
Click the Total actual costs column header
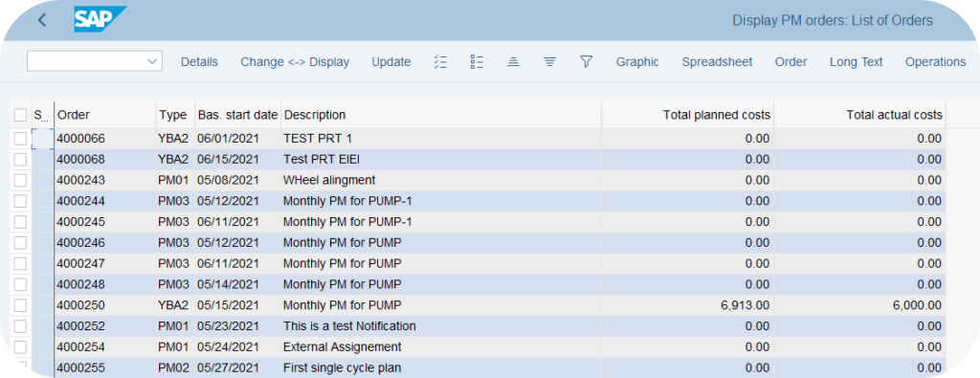tap(859, 115)
